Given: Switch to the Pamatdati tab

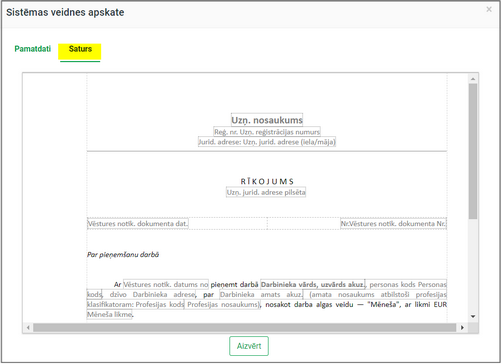Looking at the screenshot, I should click(32, 49).
